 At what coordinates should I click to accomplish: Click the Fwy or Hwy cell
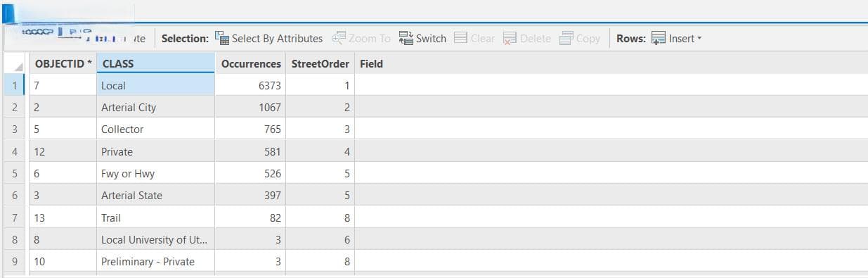click(x=155, y=173)
